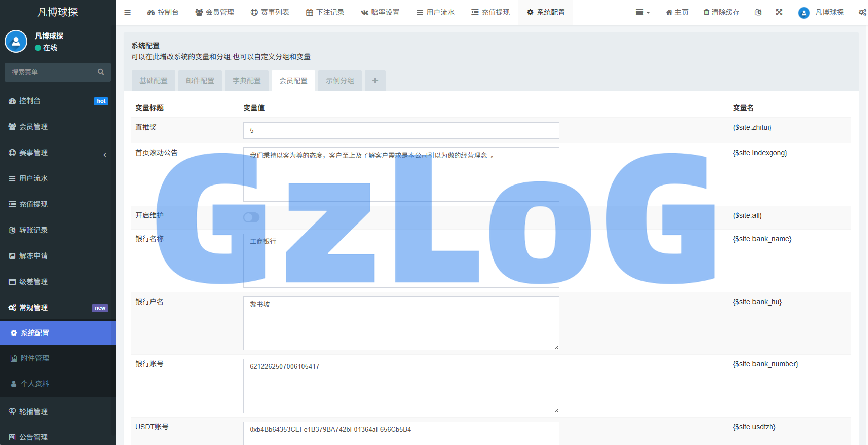The width and height of the screenshot is (868, 445).
Task: Click the {$site.bank_number} variable name
Action: 765,364
